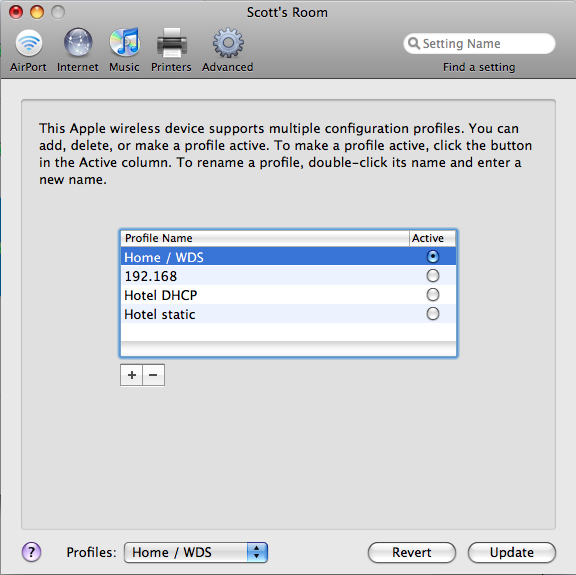Click the Profile Name column header
Viewport: 576px width, 575px height.
coord(265,238)
